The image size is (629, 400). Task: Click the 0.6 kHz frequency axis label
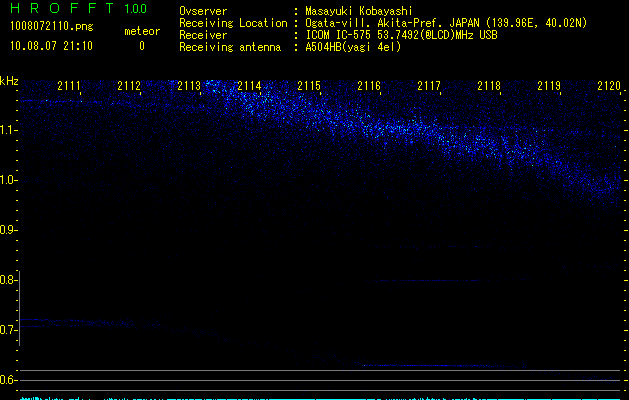(7, 380)
